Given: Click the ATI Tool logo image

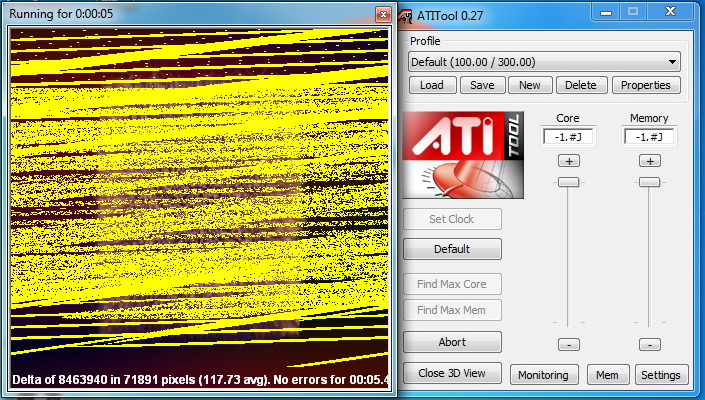Looking at the screenshot, I should point(463,155).
